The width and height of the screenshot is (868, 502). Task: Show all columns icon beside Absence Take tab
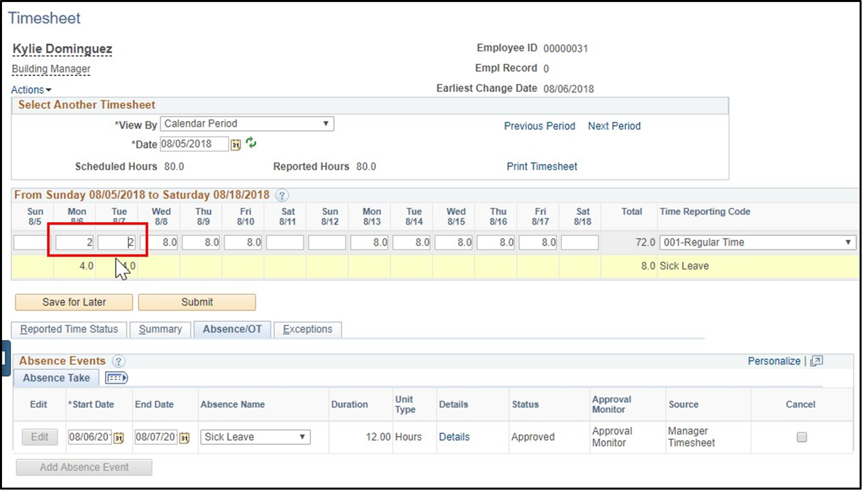pyautogui.click(x=116, y=378)
